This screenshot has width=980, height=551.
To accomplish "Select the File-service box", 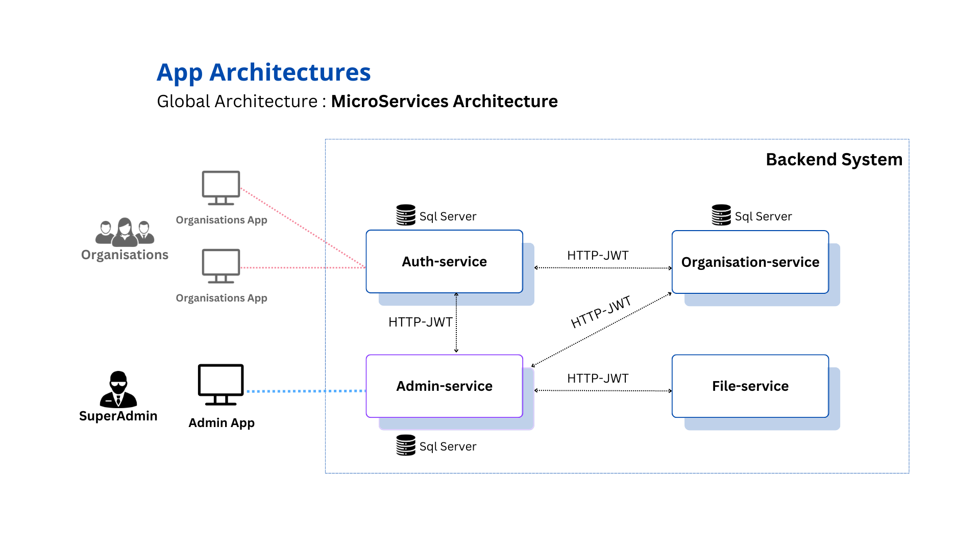I will tap(750, 386).
